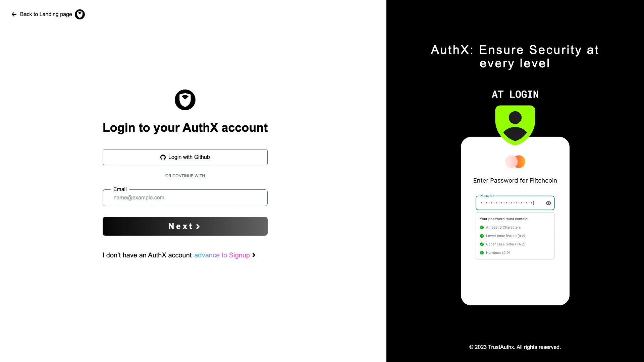Image resolution: width=644 pixels, height=362 pixels.
Task: Click Next button to proceed login
Action: point(185,226)
